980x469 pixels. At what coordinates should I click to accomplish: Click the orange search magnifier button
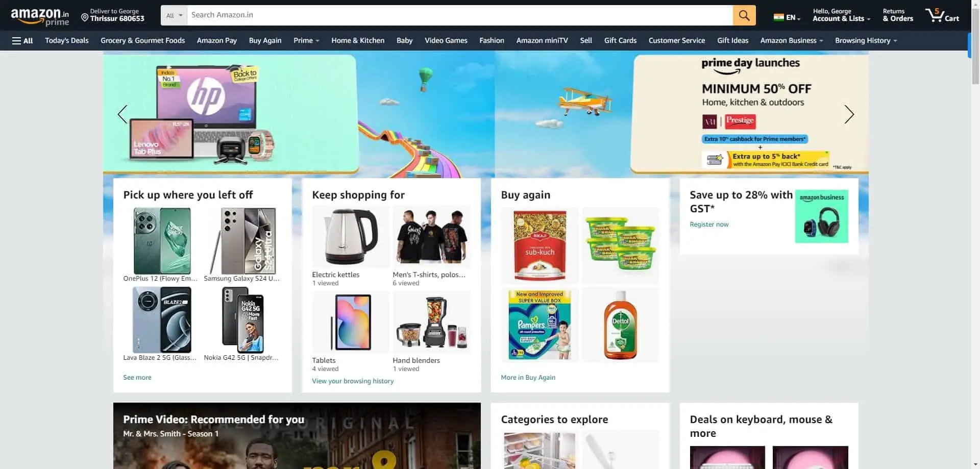click(744, 15)
